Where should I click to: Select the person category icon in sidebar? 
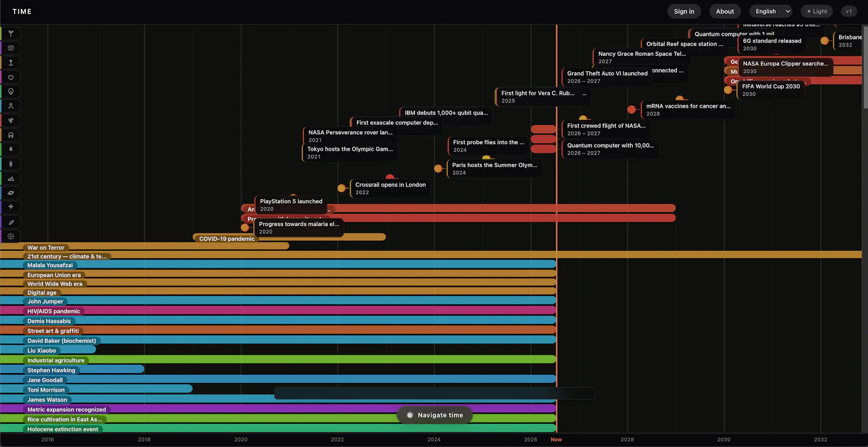pos(10,106)
